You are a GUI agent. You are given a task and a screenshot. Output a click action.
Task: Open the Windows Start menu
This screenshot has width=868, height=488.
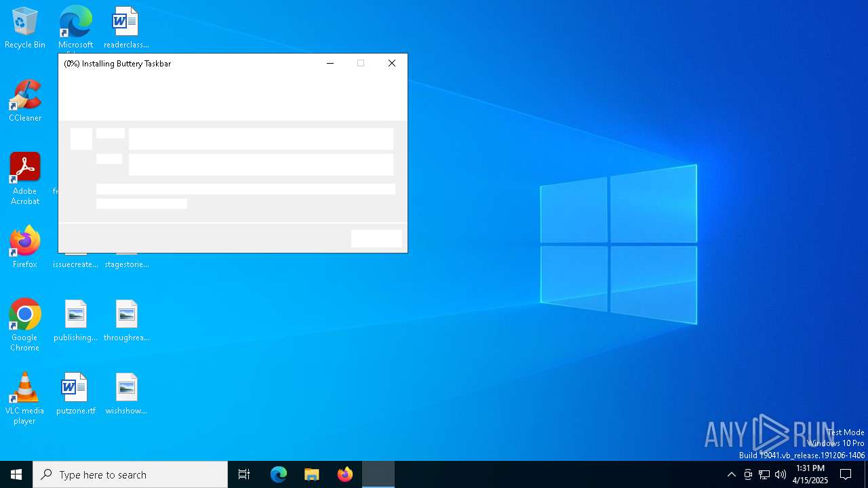16,474
